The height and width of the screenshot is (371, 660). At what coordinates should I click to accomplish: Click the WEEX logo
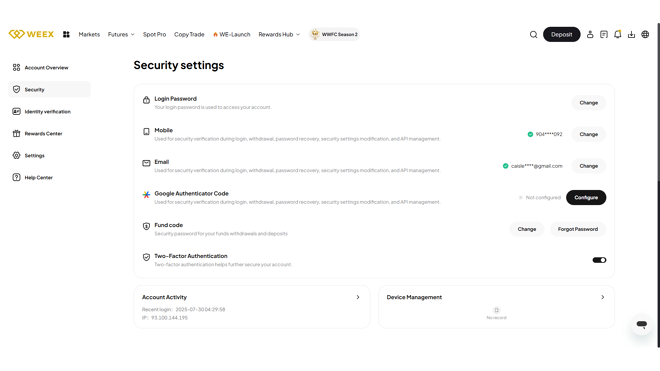[31, 34]
